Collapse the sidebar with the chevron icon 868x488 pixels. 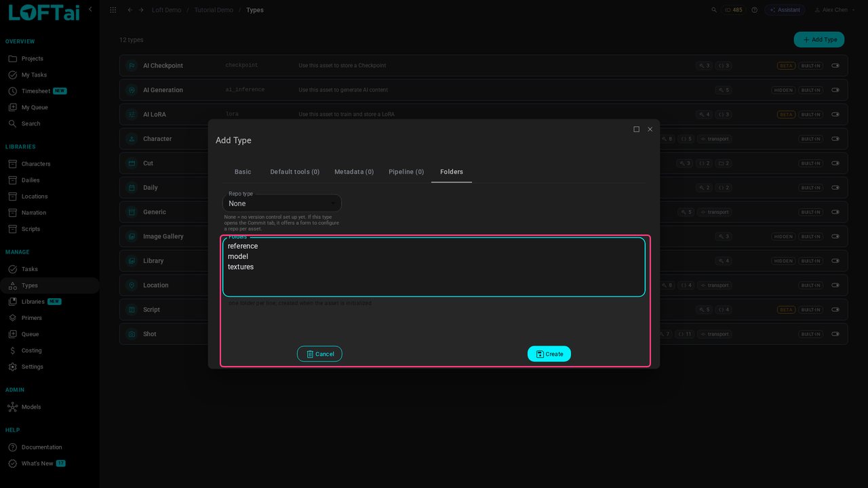click(x=91, y=9)
